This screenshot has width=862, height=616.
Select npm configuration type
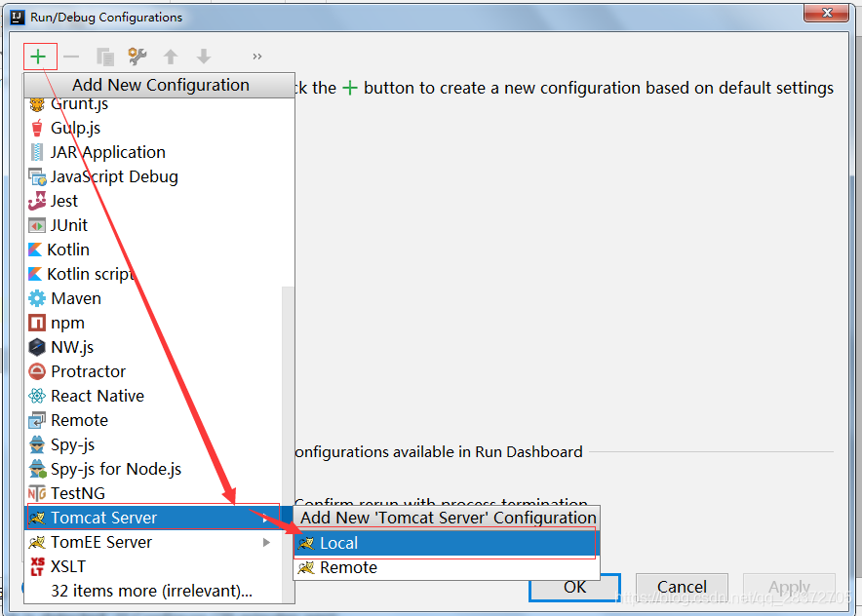tap(154, 323)
